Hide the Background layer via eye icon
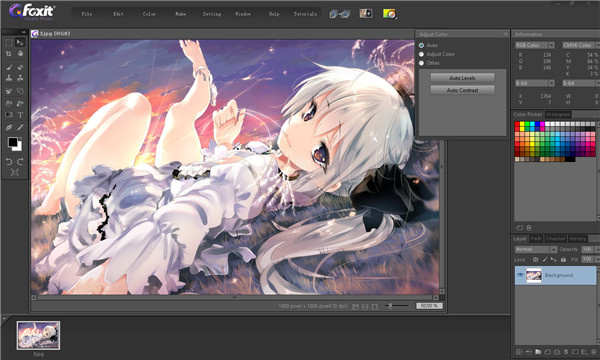Image resolution: width=600 pixels, height=360 pixels. (520, 275)
